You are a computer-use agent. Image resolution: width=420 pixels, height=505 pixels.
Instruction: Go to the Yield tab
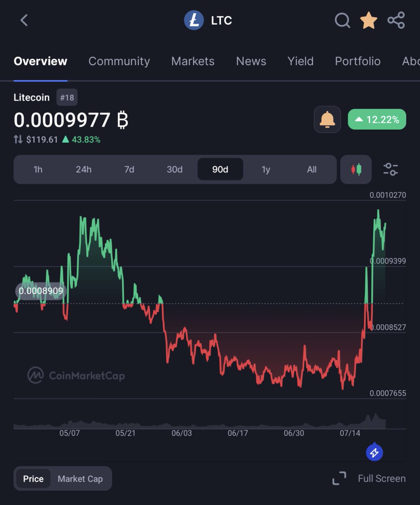pos(300,61)
